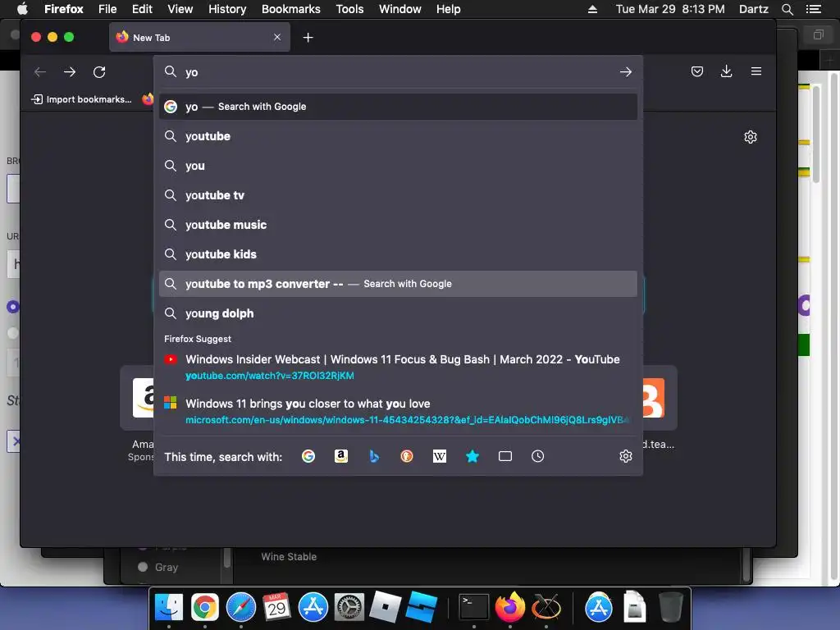Open the Firefox hamburger application menu
Viewport: 840px width, 630px height.
pos(756,71)
